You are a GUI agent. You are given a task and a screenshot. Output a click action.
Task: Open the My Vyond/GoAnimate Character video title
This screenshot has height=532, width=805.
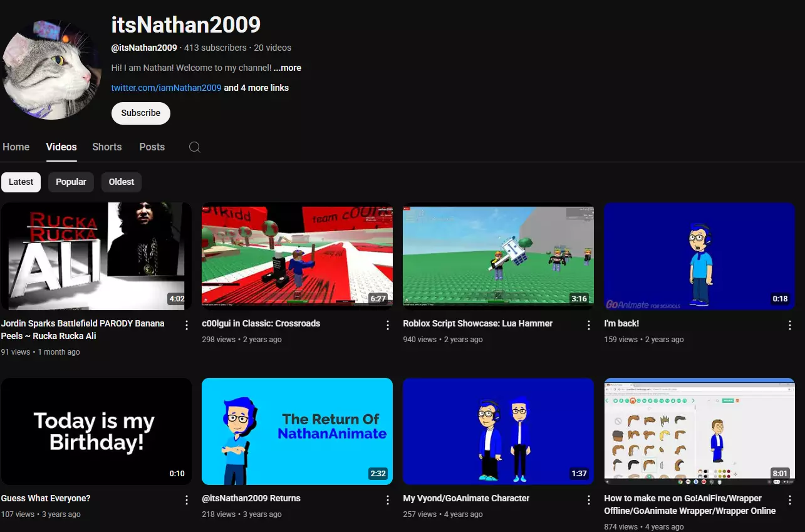467,498
